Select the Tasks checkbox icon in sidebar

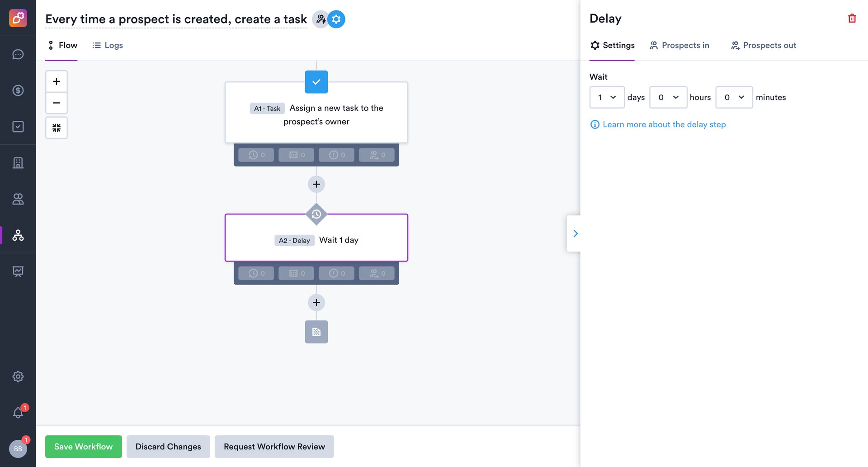click(x=18, y=127)
